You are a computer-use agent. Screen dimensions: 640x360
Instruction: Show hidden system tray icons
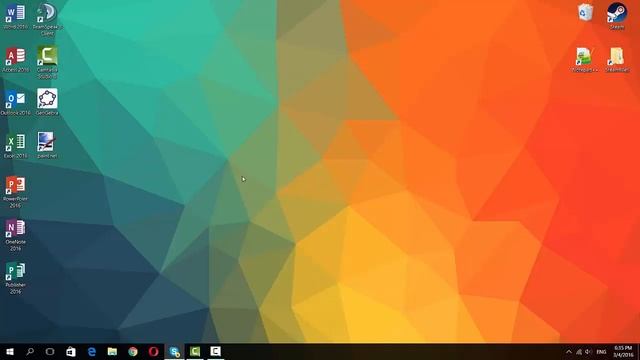(x=569, y=352)
